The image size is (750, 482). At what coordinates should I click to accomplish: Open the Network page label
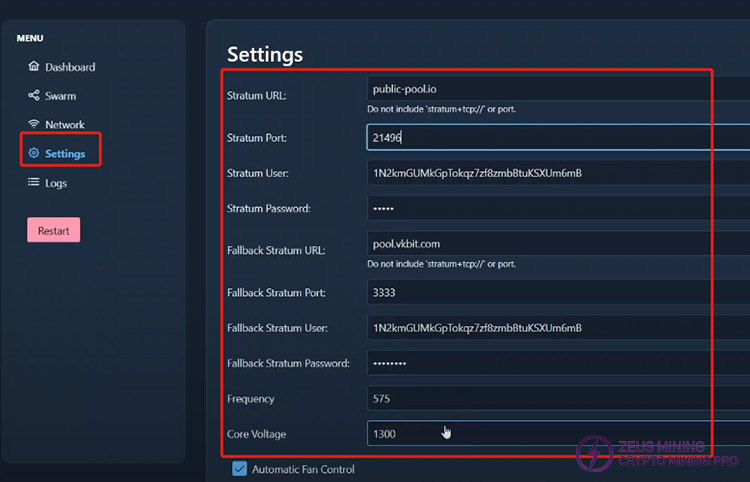[x=65, y=125]
